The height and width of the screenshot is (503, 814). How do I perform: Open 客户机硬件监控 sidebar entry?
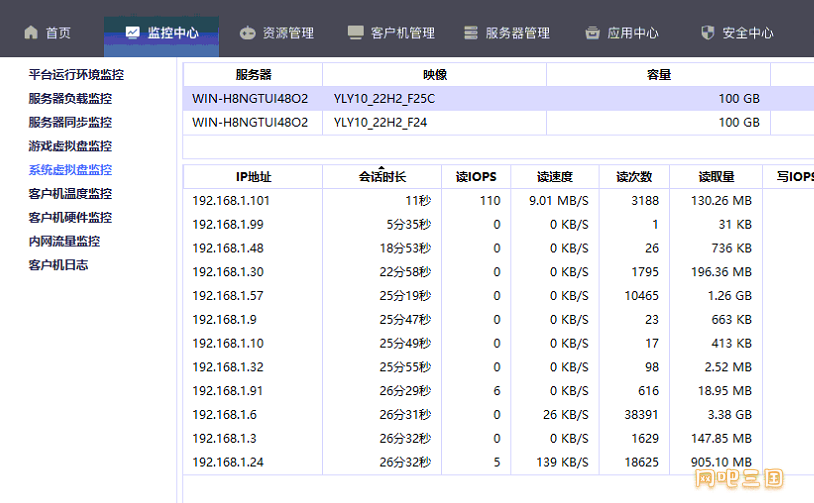[70, 217]
